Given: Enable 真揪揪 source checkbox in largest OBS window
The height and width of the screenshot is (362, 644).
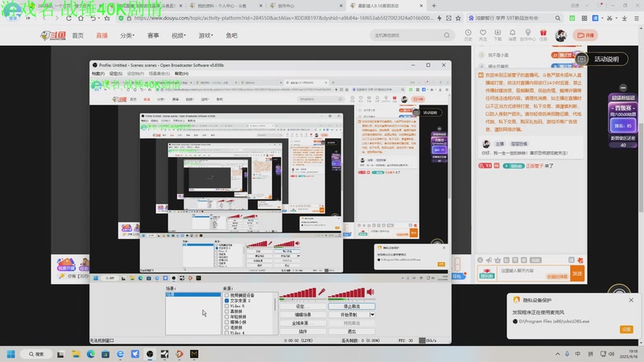Looking at the screenshot, I should pyautogui.click(x=227, y=311).
